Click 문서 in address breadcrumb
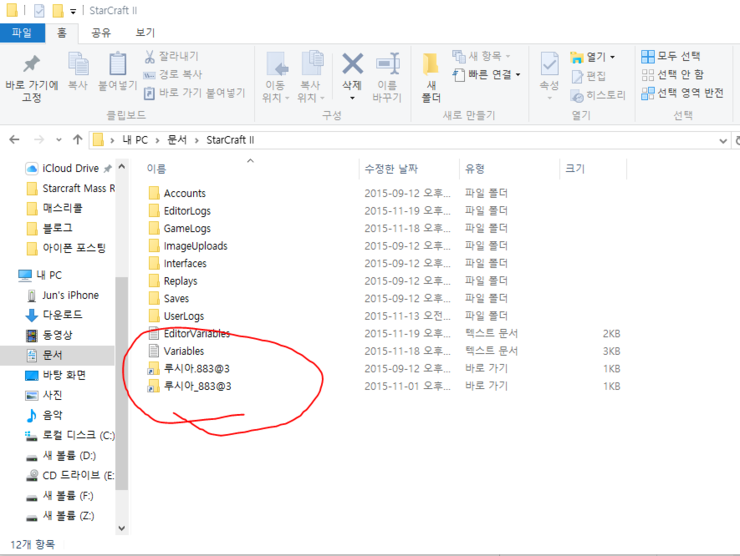740x556 pixels. click(177, 140)
